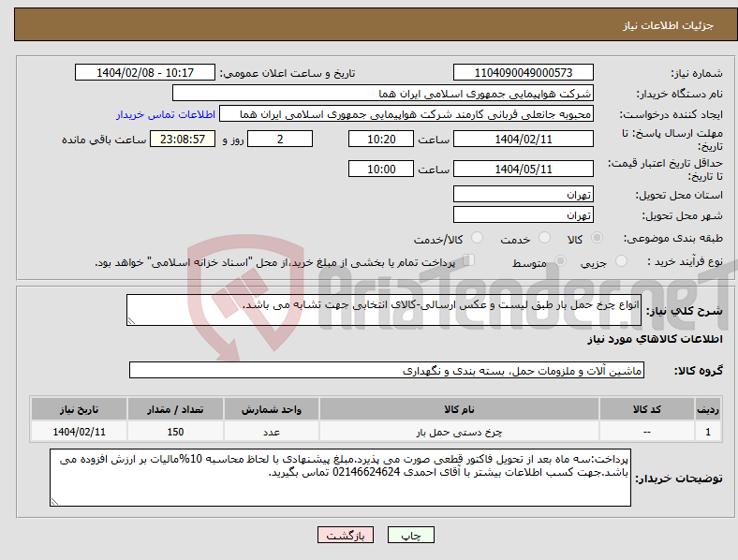738x560 pixels.
Task: Click the goods group field ماشین آلات
Action: tap(387, 370)
